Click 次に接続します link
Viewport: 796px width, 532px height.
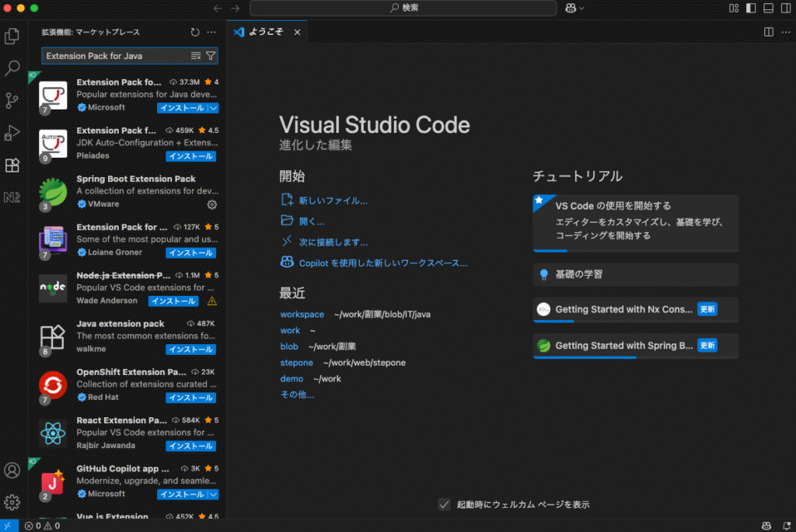tap(333, 242)
